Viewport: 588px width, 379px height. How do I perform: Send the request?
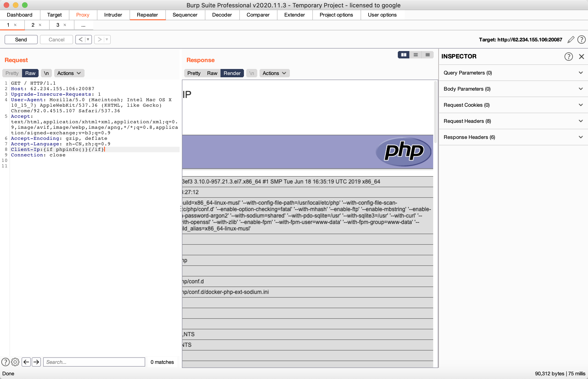coord(21,40)
